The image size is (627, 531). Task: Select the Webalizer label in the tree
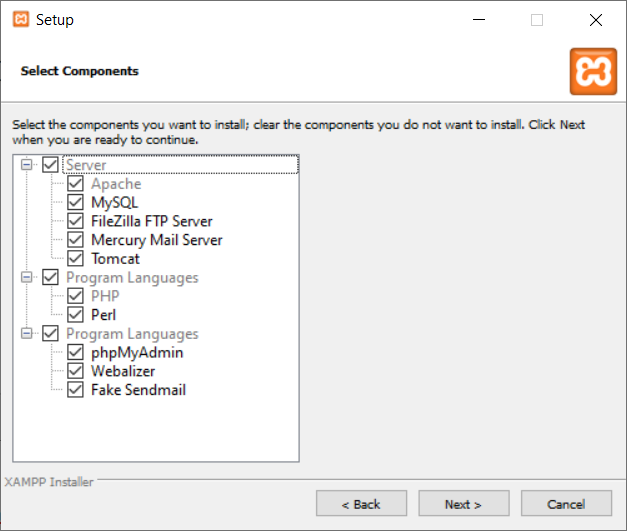pyautogui.click(x=123, y=371)
